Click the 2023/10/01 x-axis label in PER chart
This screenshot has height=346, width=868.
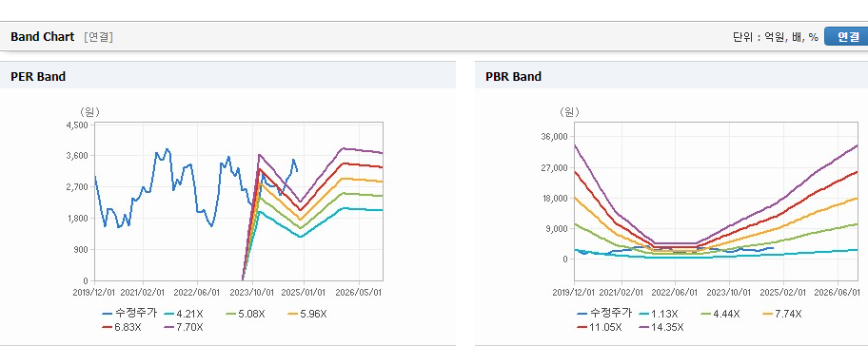pos(252,292)
